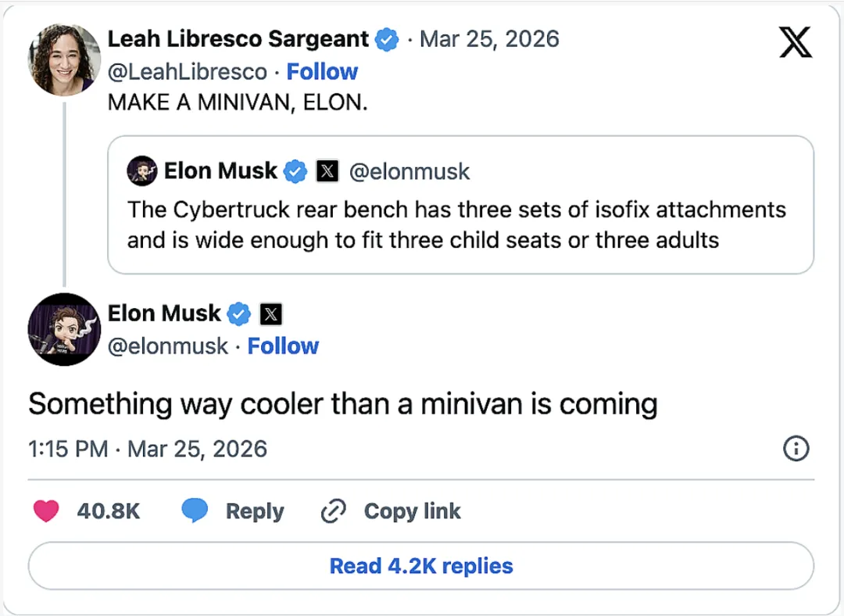Viewport: 844px width, 616px height.
Task: Click the reply speech bubble icon
Action: [x=195, y=511]
